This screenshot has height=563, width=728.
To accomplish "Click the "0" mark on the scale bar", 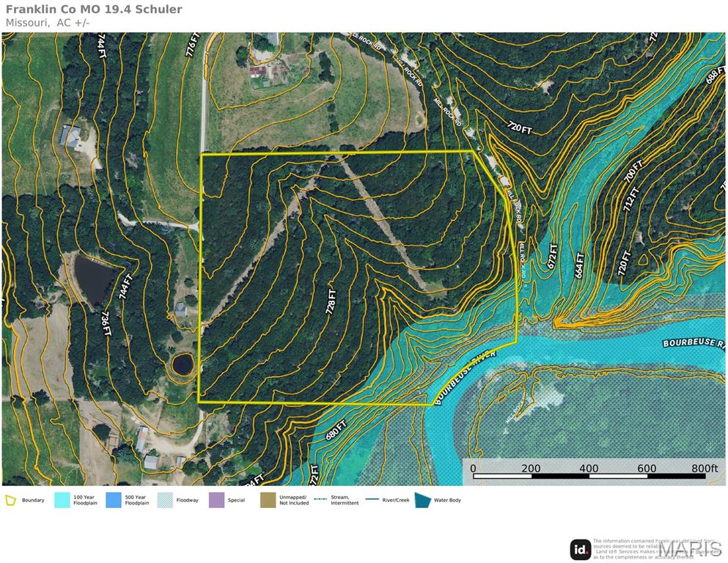I will click(473, 468).
